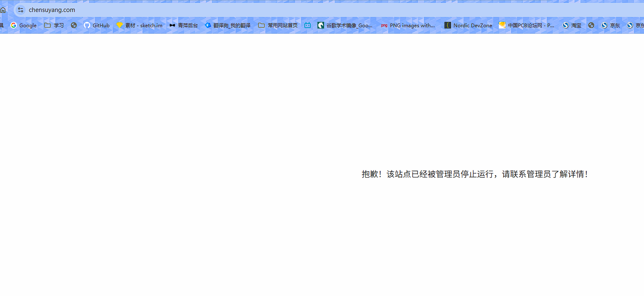The height and width of the screenshot is (296, 644).
Task: Click the bilibili TV bookmark icon
Action: (308, 25)
